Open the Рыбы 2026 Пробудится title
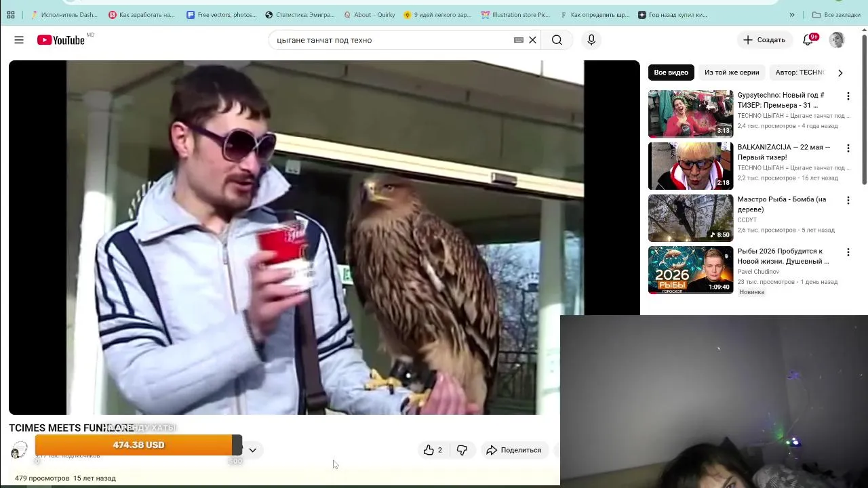 pos(783,256)
